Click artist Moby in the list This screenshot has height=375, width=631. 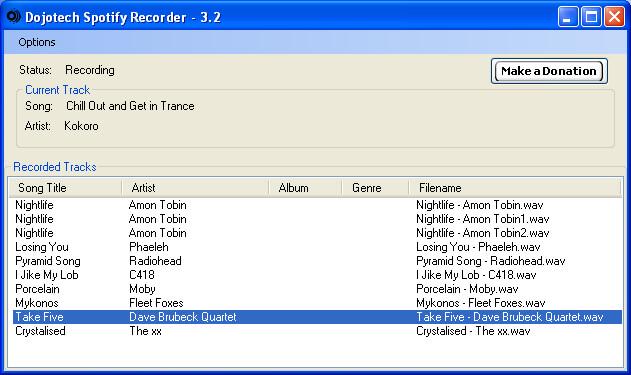pos(142,289)
